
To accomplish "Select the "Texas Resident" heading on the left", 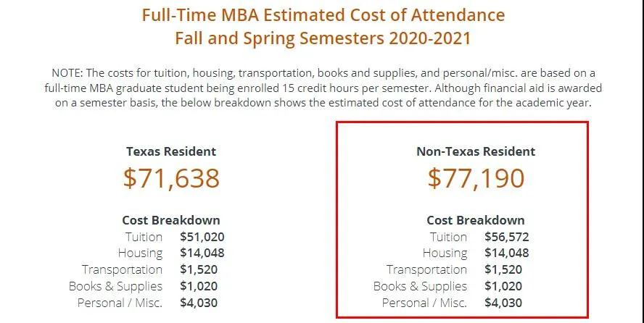I will tap(171, 151).
